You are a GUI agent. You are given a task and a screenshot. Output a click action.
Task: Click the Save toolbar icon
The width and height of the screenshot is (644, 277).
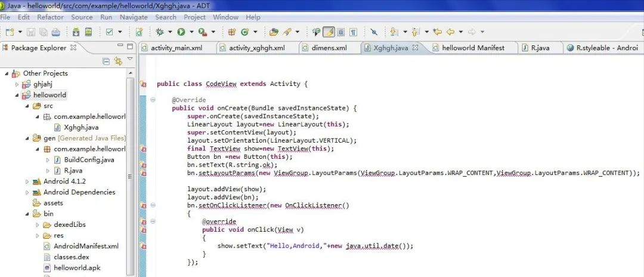(x=31, y=32)
